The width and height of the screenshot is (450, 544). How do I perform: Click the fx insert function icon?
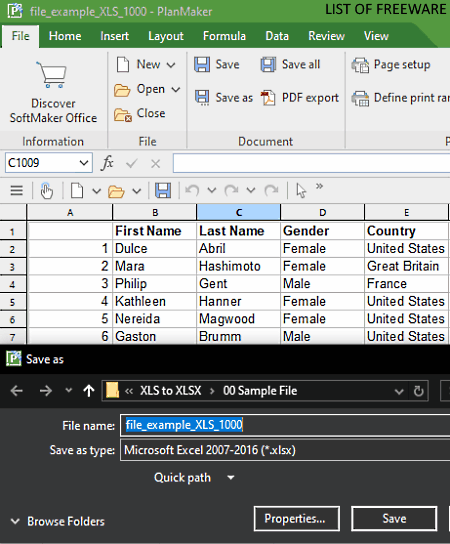107,163
